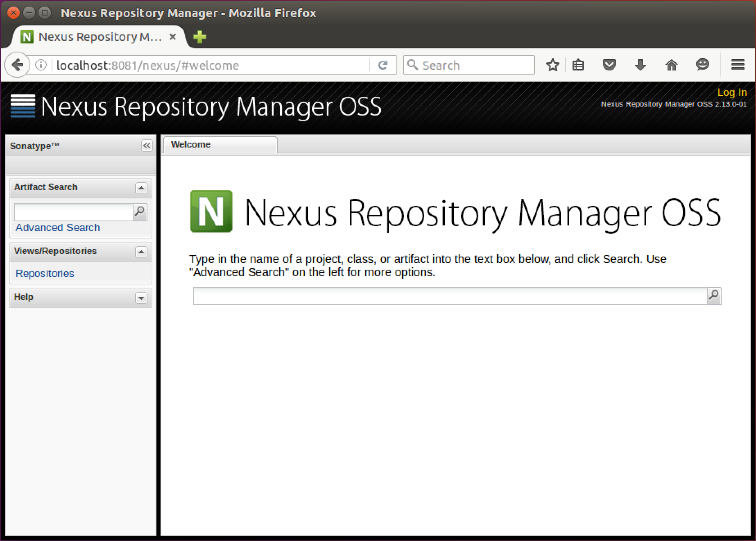Screen dimensions: 756x541
Task: Collapse the Artifact Search section
Action: (x=141, y=188)
